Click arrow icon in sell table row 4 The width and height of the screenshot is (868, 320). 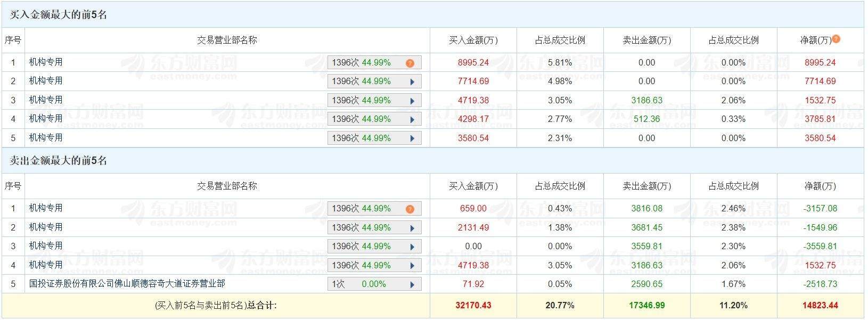pyautogui.click(x=412, y=266)
